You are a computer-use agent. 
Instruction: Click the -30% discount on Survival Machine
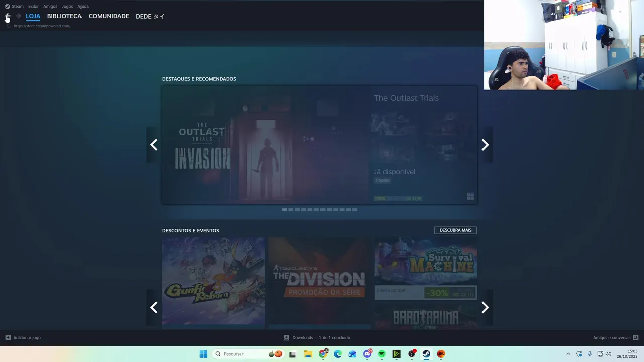coord(437,293)
